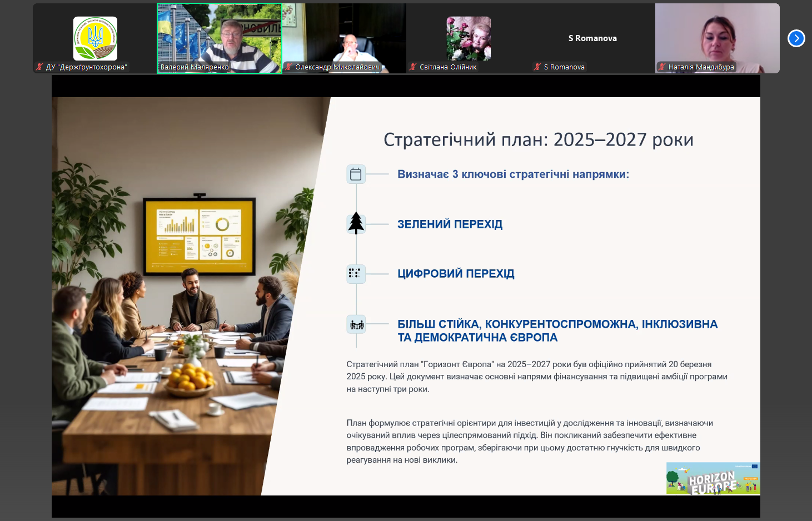Screen dimensions: 812x521
Task: Click the Horizon Europe logo on slide
Action: click(x=713, y=478)
